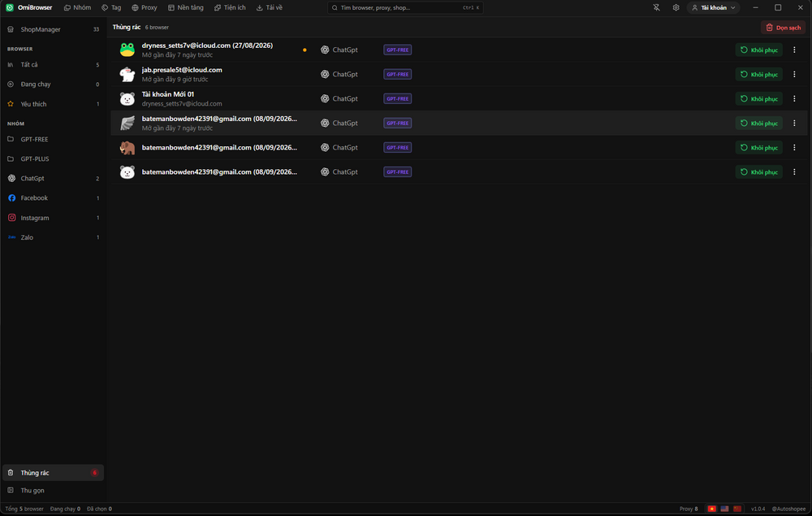Click GPT-FREE tag on jab.presale5t@icloud.com row

tap(397, 74)
